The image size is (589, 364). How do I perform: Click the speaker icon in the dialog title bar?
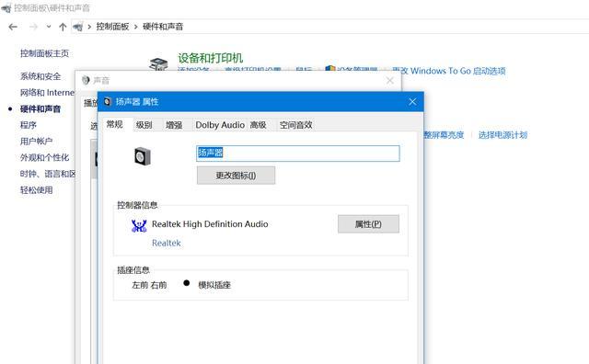pos(108,102)
